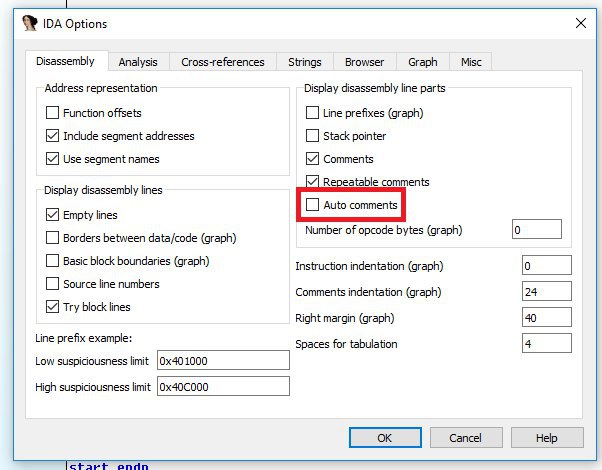Viewport: 602px width, 470px height.
Task: Turn off Try block lines
Action: [x=53, y=307]
